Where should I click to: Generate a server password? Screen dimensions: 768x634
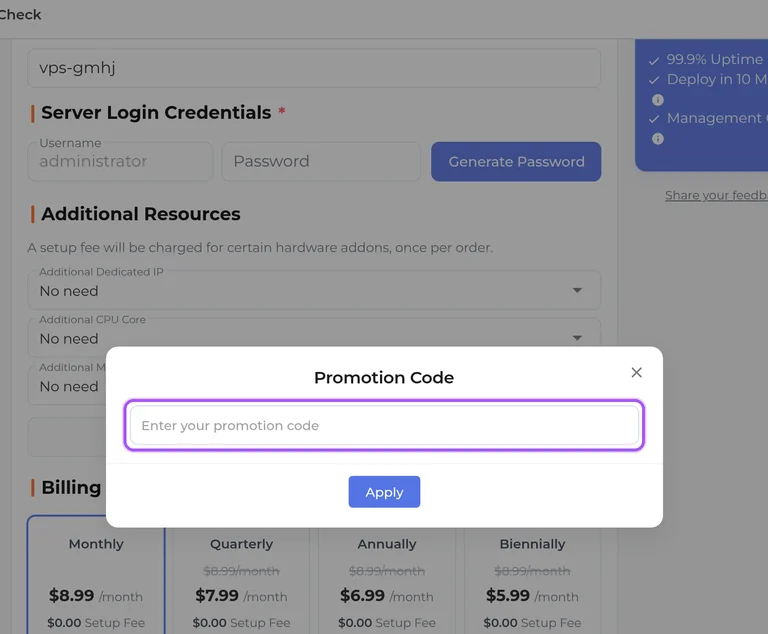click(516, 162)
